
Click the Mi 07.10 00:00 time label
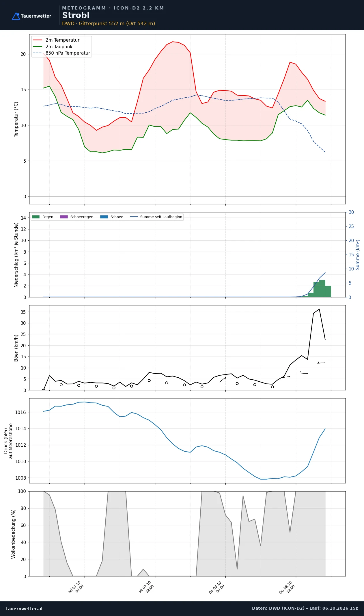coord(76,587)
